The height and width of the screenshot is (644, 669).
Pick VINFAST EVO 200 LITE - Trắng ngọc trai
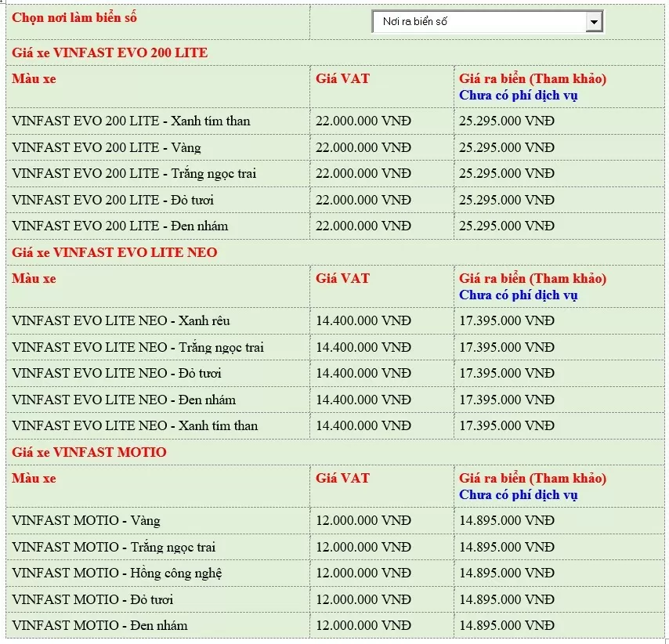click(x=134, y=173)
